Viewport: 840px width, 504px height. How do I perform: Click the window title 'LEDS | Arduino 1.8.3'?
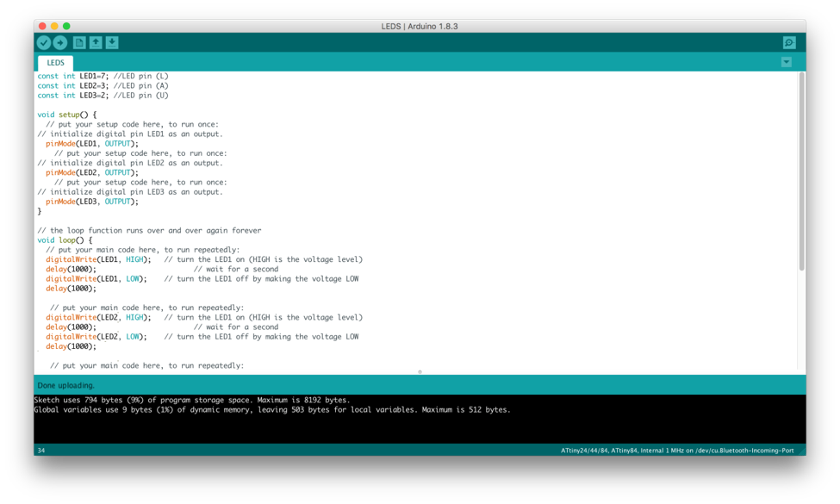420,26
